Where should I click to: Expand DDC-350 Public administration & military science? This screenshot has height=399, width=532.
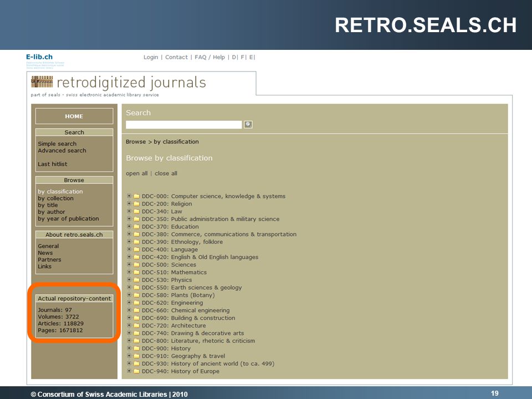(129, 219)
